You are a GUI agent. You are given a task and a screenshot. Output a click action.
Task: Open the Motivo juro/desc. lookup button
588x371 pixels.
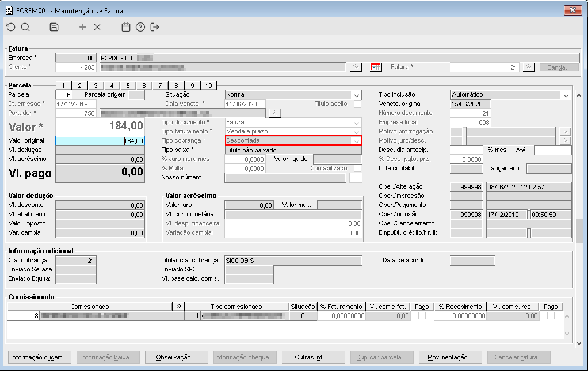coord(565,140)
